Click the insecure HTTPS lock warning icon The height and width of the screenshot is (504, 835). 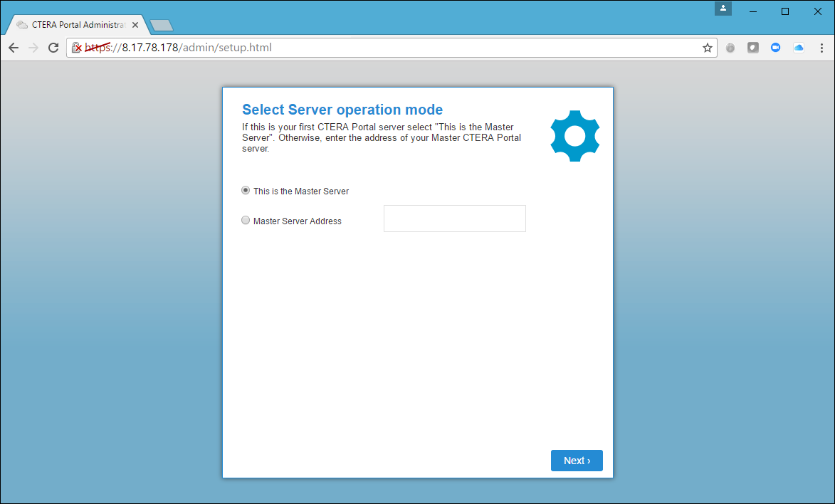tap(77, 48)
